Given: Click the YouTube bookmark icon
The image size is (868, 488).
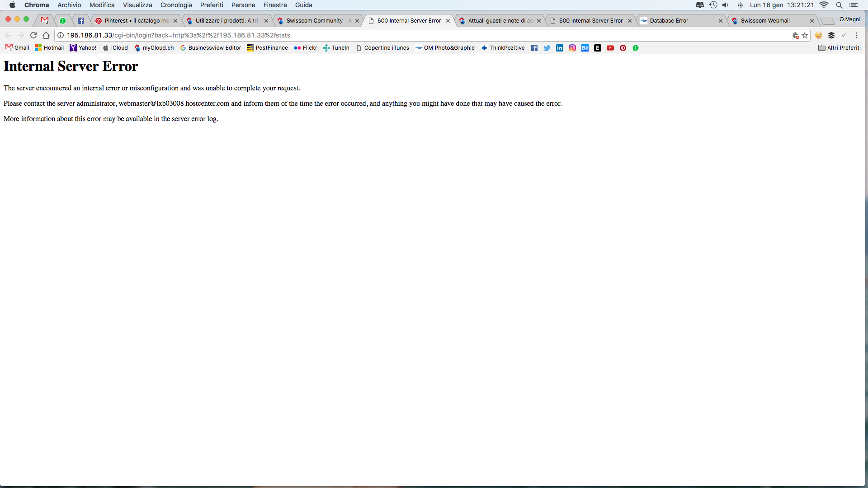Looking at the screenshot, I should click(x=610, y=48).
